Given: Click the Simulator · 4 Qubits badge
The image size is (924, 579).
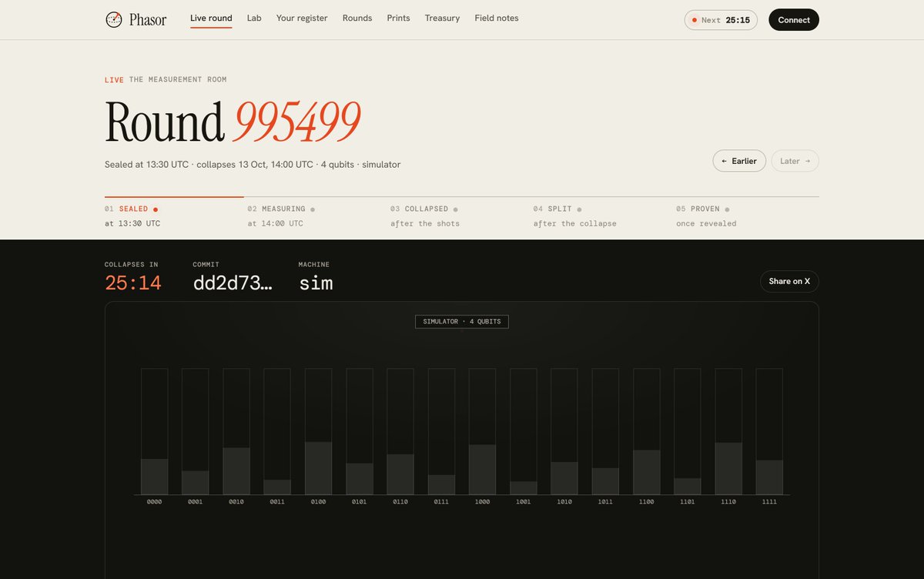Looking at the screenshot, I should (462, 321).
